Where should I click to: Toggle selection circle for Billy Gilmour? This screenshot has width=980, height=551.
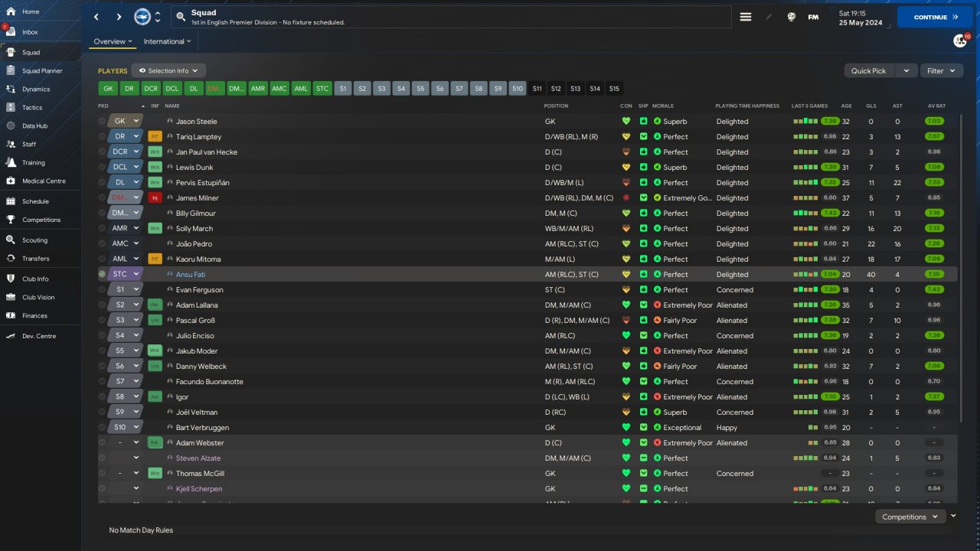point(103,213)
